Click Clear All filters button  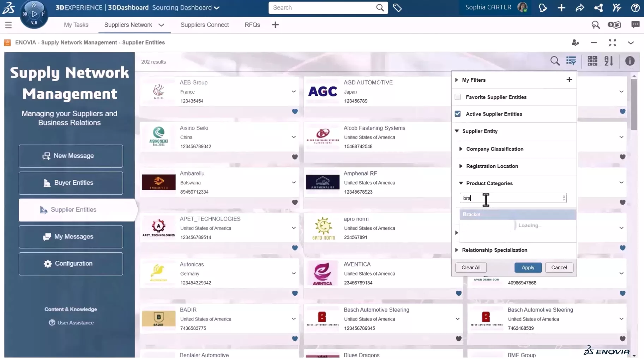471,267
